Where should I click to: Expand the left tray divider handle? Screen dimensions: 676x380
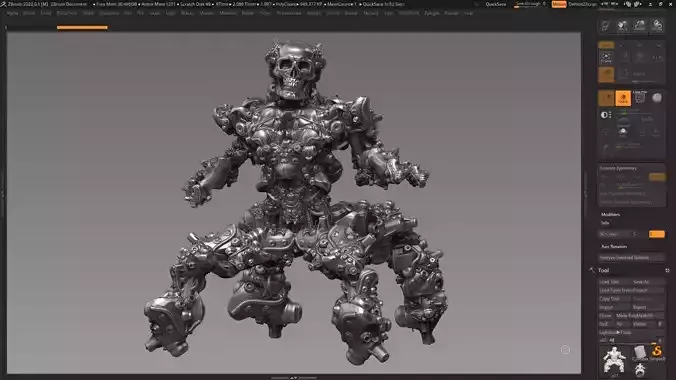point(3,195)
